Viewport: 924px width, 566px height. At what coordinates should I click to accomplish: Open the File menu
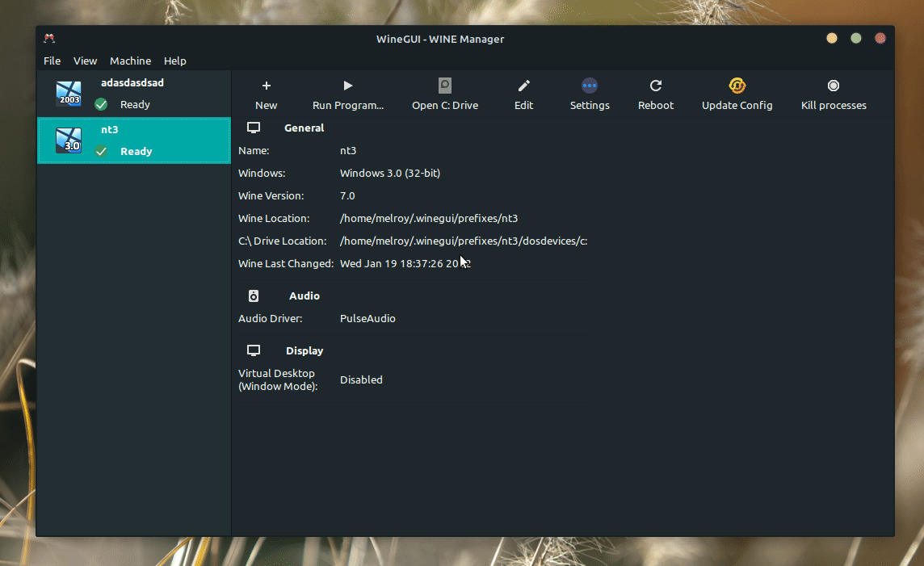click(x=52, y=61)
